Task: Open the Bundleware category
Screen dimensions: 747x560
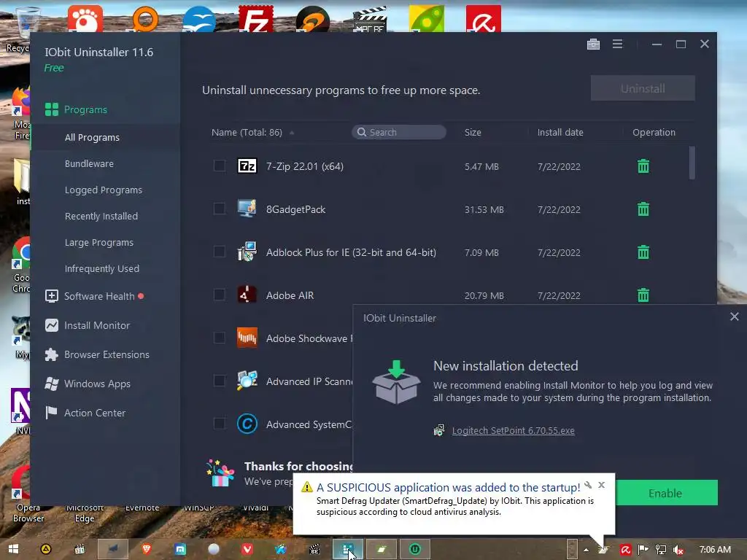Action: tap(89, 164)
